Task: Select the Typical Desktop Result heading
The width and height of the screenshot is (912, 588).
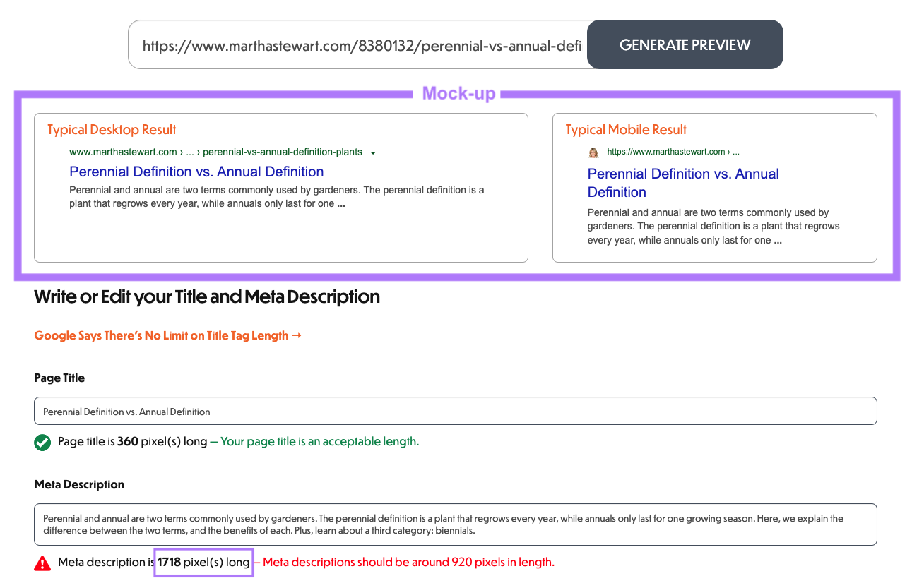Action: point(111,129)
